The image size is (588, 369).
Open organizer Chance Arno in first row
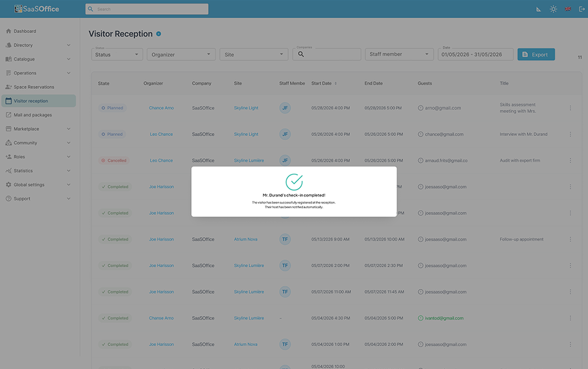point(161,108)
